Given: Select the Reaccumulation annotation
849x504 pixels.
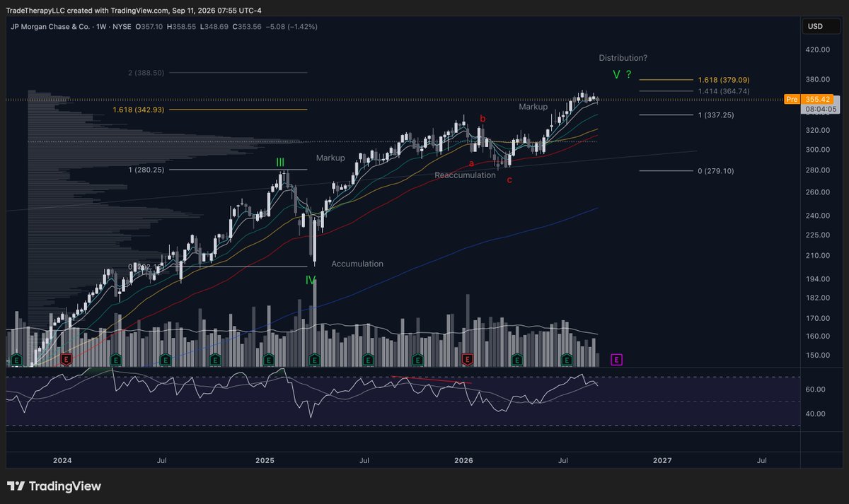Looking at the screenshot, I should pyautogui.click(x=465, y=175).
